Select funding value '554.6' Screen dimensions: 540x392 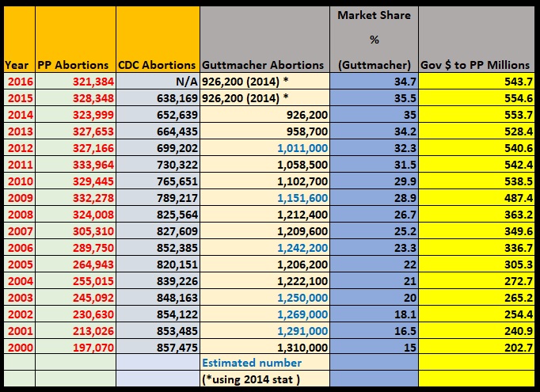point(519,98)
